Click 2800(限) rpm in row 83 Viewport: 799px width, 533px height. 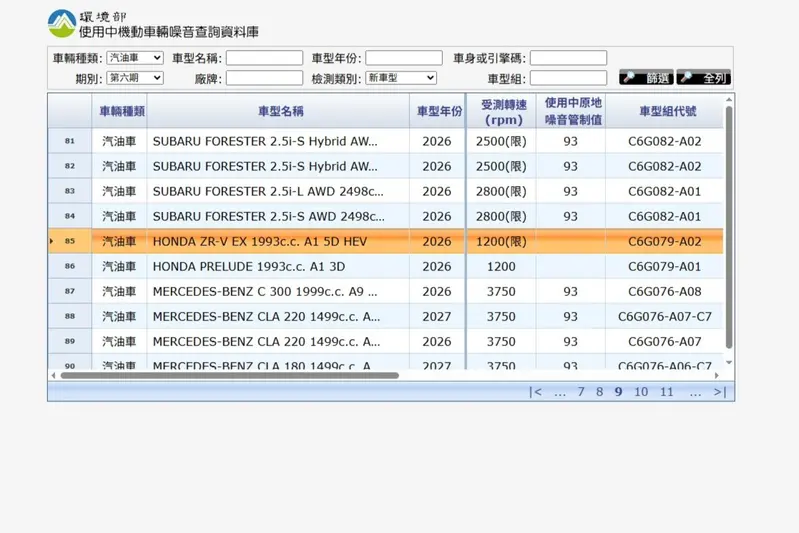click(x=501, y=191)
